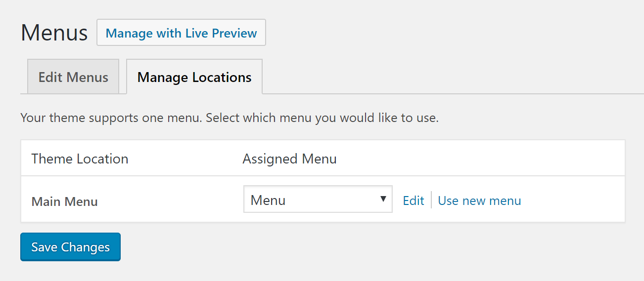Click the separator between Edit and Use new menu

[x=431, y=200]
